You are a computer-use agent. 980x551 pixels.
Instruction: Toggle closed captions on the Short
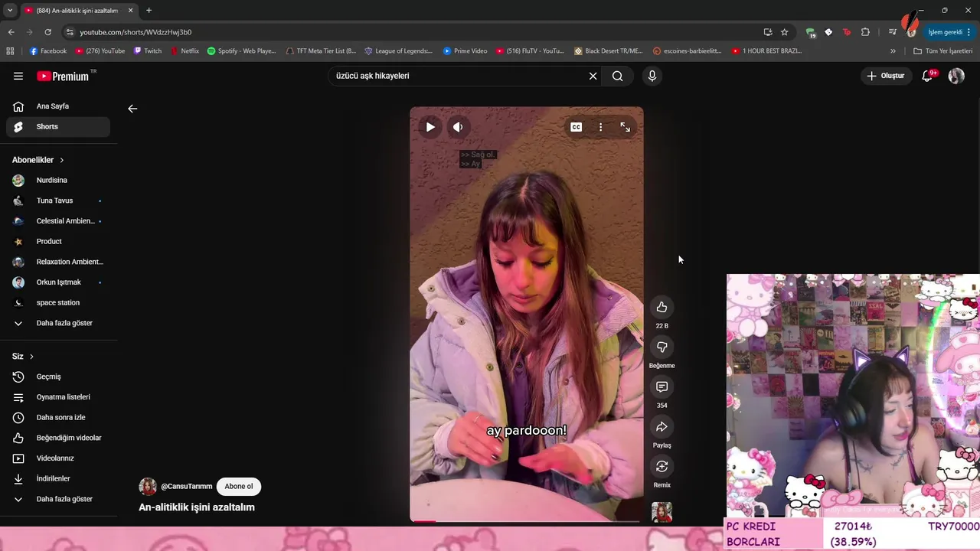tap(577, 127)
